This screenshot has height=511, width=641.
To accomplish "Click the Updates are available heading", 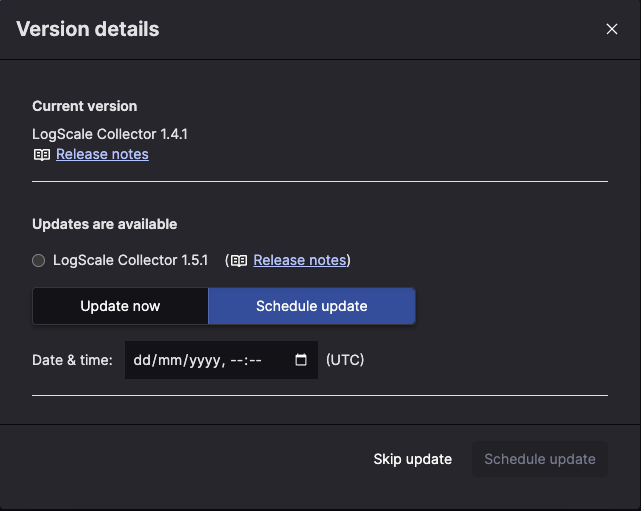I will 104,224.
